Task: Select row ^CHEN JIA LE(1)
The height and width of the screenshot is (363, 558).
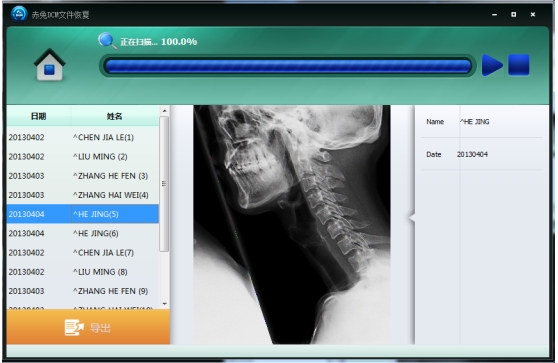Action: click(83, 137)
